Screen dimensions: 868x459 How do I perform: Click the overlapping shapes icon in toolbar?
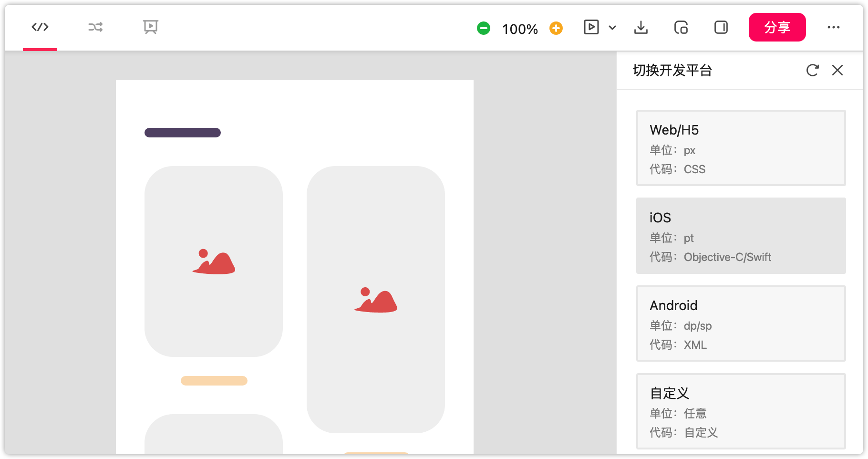click(681, 28)
